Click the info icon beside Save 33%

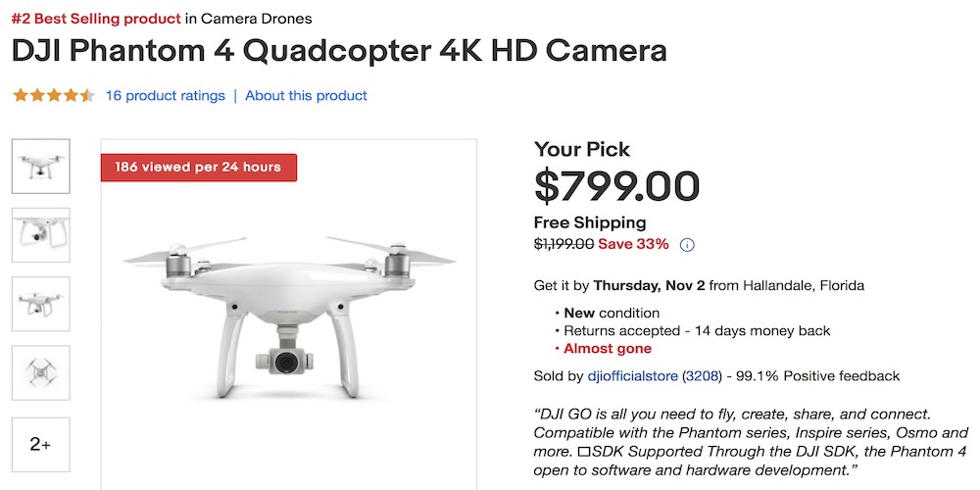(x=687, y=244)
